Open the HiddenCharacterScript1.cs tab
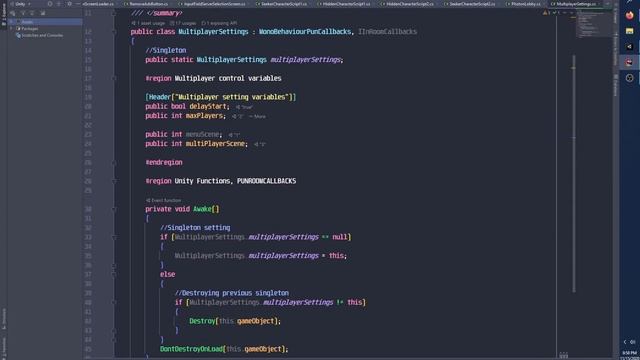 tap(346, 4)
